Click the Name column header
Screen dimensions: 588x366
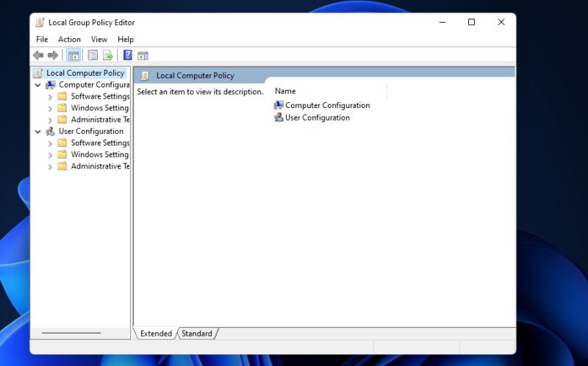point(285,91)
